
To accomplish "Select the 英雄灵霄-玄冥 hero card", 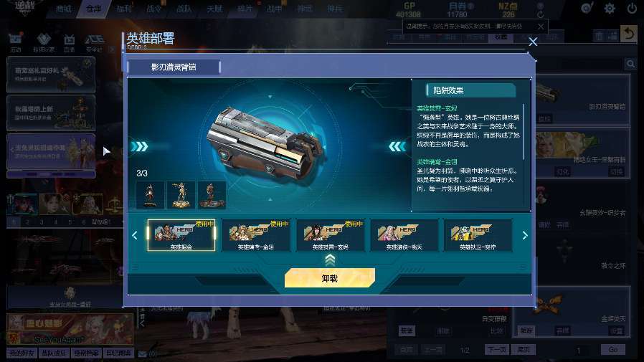I will 330,235.
